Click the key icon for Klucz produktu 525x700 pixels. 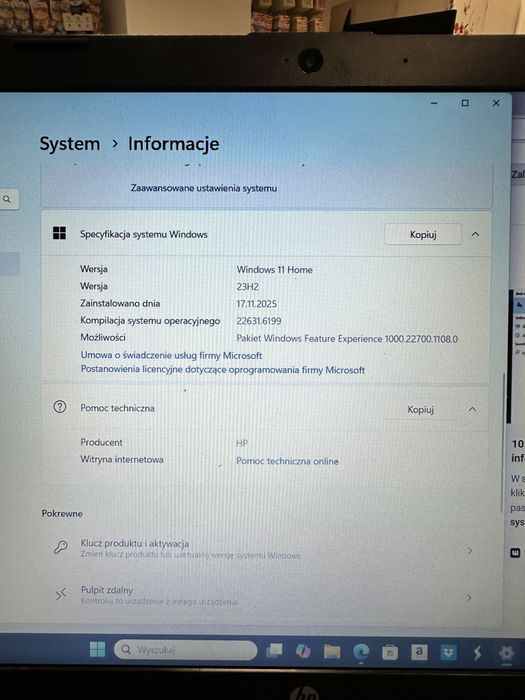point(61,547)
